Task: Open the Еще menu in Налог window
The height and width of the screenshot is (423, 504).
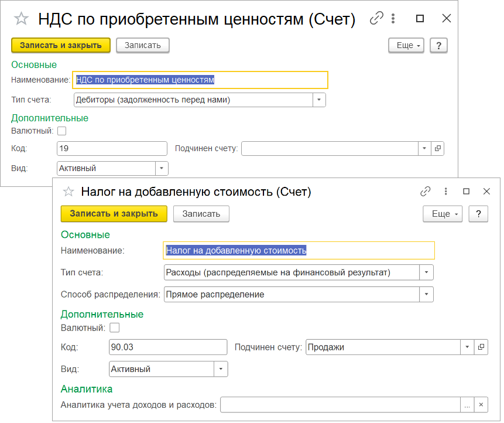Action: 443,214
